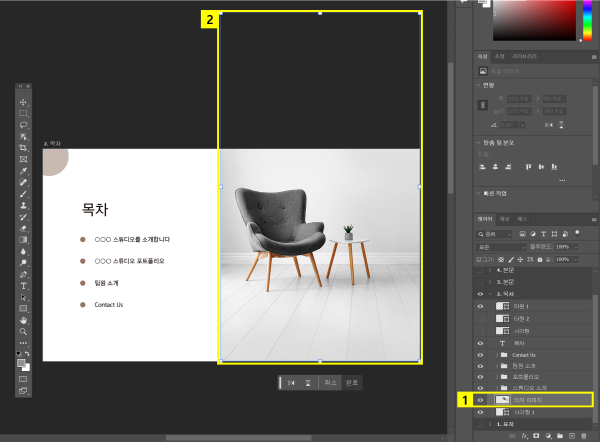
Task: Select the Crop tool
Action: 23,148
